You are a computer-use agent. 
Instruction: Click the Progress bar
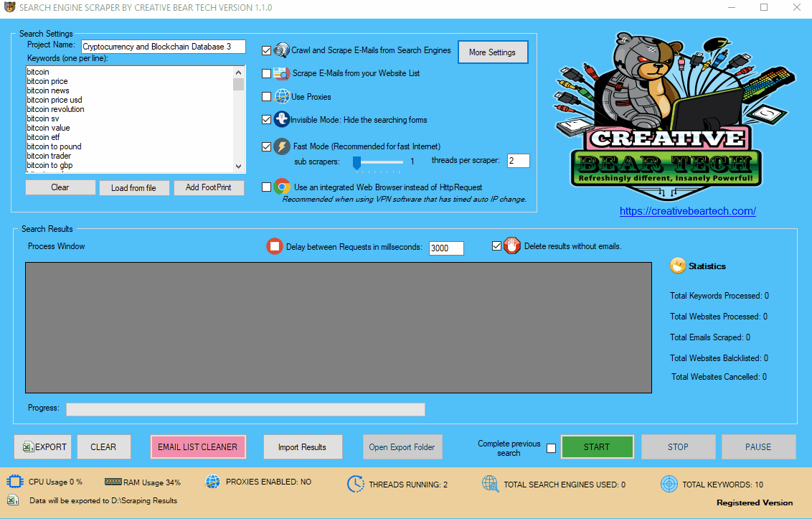click(x=245, y=410)
